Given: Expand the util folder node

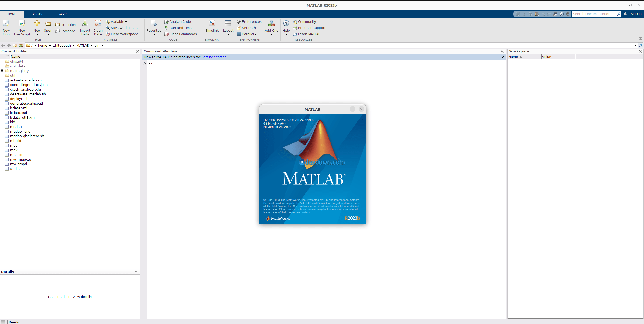Looking at the screenshot, I should (x=2, y=75).
